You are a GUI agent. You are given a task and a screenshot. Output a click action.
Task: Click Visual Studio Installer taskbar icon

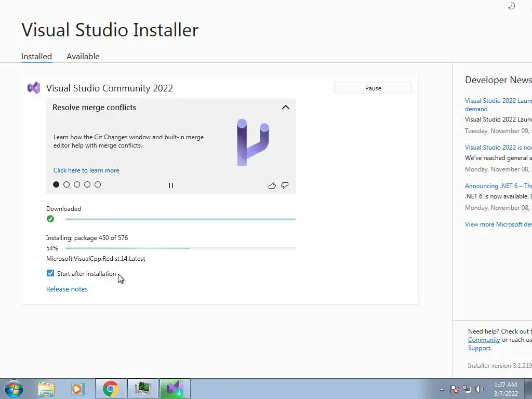175,389
